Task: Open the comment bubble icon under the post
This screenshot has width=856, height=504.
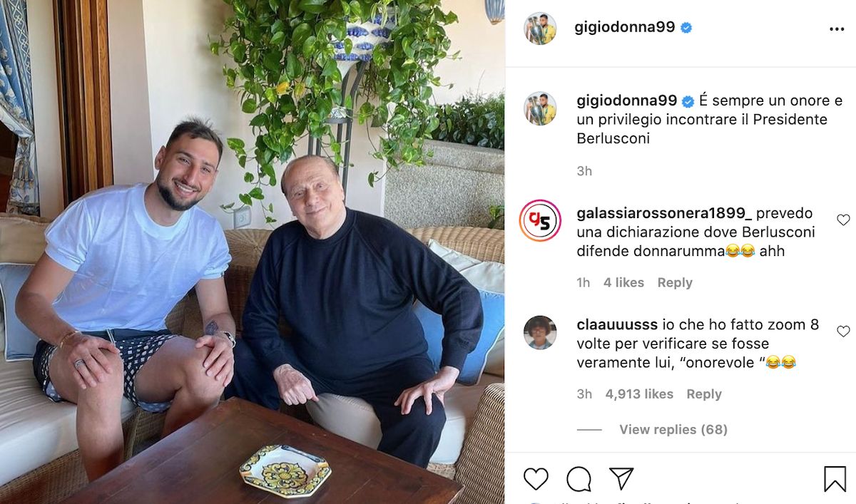Action: pos(579,478)
